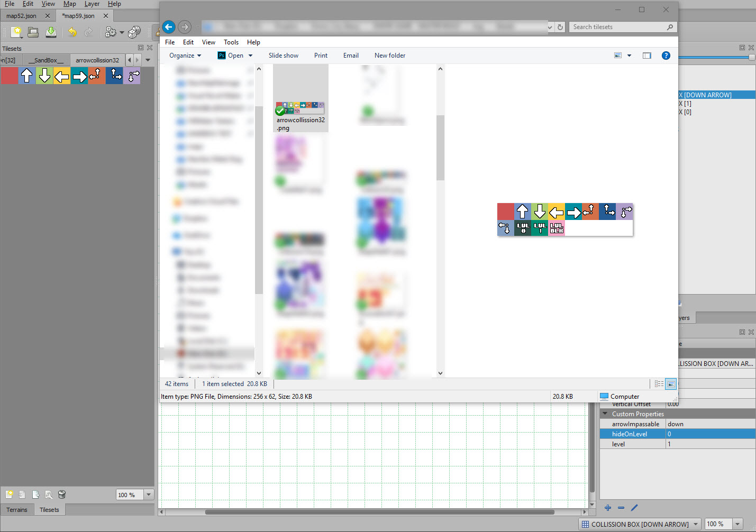756x532 pixels.
Task: Click the Slide show button in Explorer
Action: pyautogui.click(x=284, y=56)
